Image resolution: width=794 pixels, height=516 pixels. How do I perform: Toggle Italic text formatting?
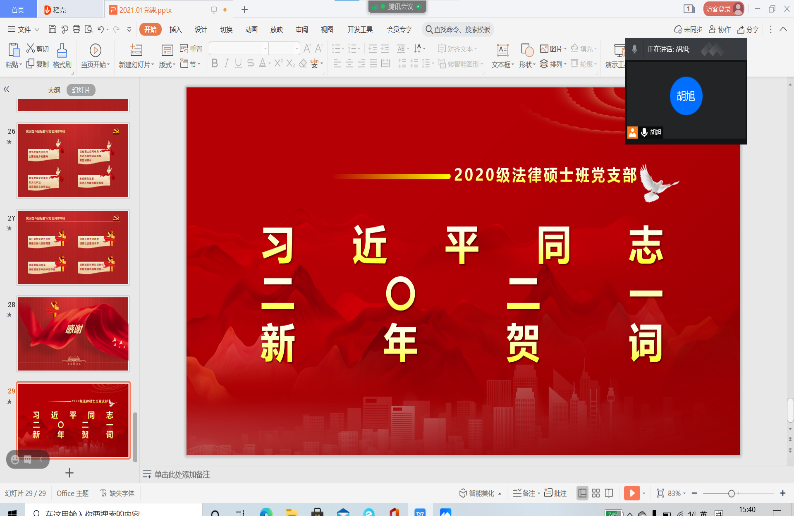pyautogui.click(x=228, y=64)
